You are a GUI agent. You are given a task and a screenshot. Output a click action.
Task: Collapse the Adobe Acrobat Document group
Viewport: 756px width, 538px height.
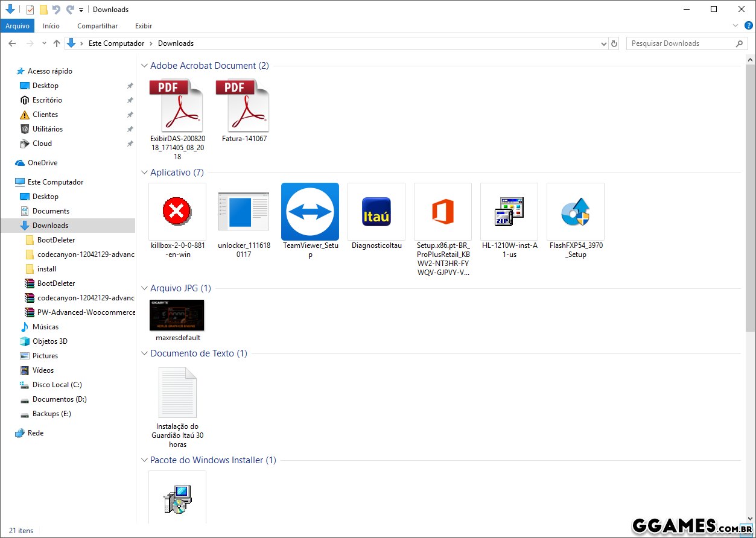pos(144,66)
